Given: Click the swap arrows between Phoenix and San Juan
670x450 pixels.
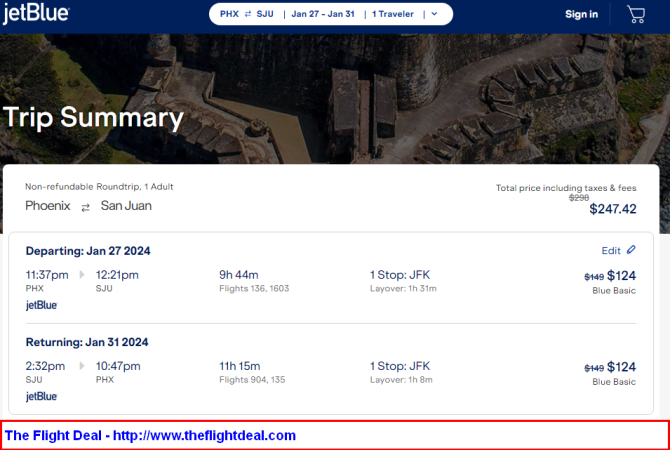Looking at the screenshot, I should 85,207.
